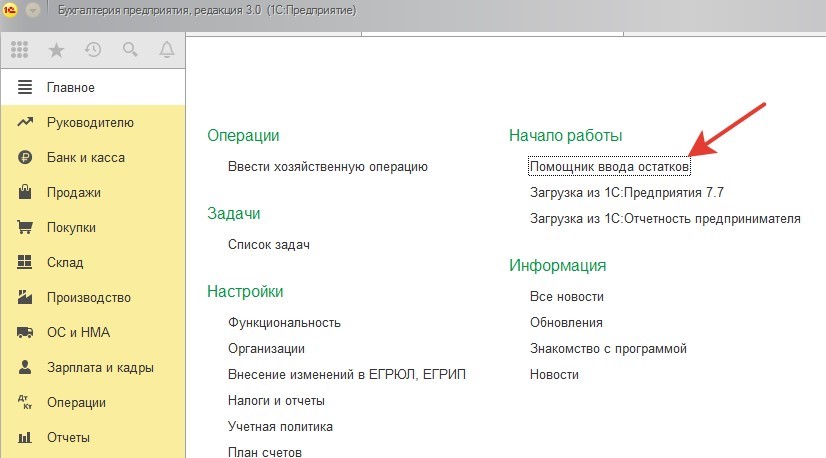Open Налоги и отчеты link
Screen dimensions: 826x458
pyautogui.click(x=276, y=401)
